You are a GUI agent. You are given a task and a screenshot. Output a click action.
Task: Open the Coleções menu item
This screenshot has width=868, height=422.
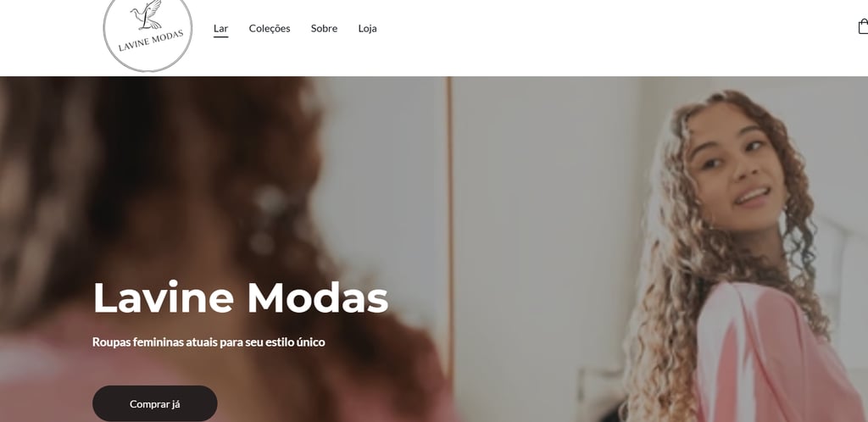point(270,28)
